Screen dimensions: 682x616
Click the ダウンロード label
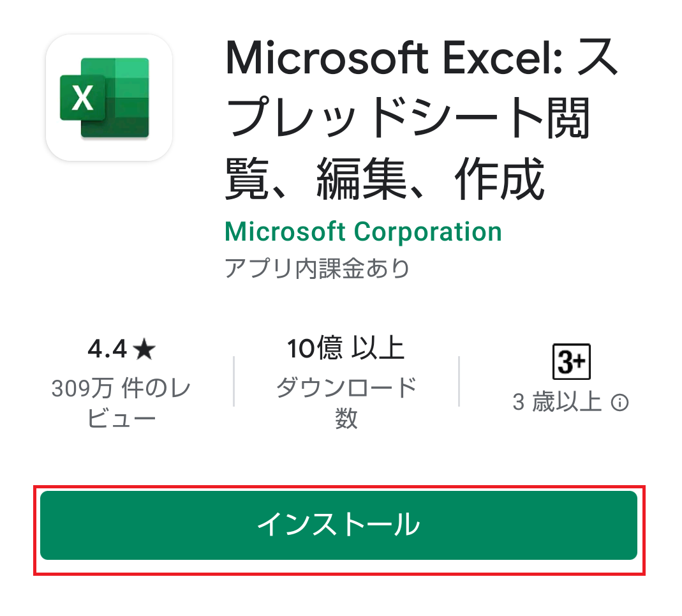346,387
